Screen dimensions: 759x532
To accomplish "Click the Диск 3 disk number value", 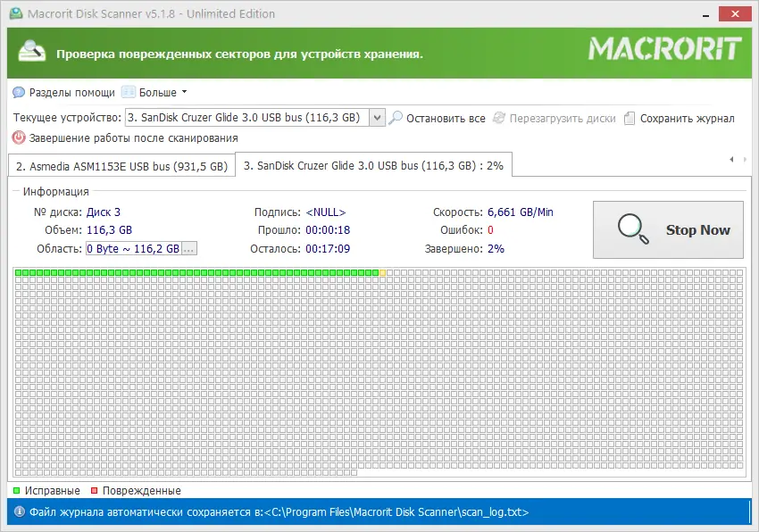I will coord(104,212).
